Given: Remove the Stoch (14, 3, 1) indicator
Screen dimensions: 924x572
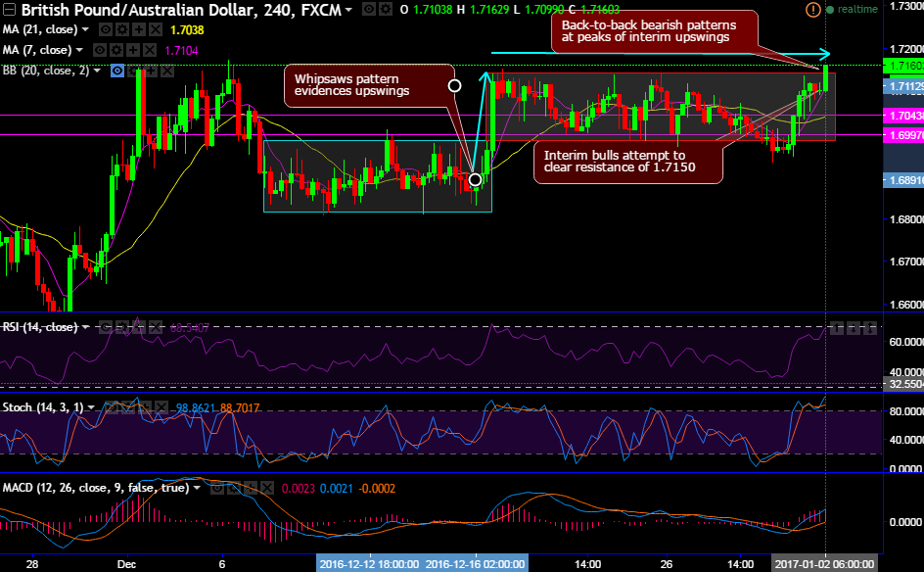Looking at the screenshot, I should coord(160,407).
